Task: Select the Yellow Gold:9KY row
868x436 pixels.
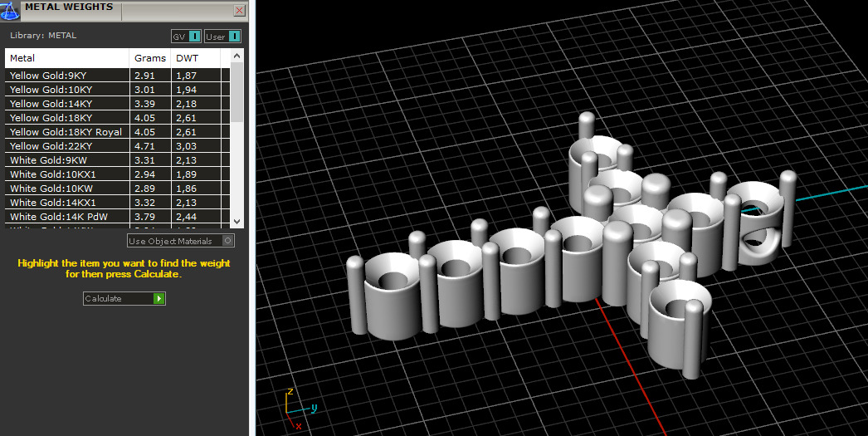Action: tap(117, 76)
